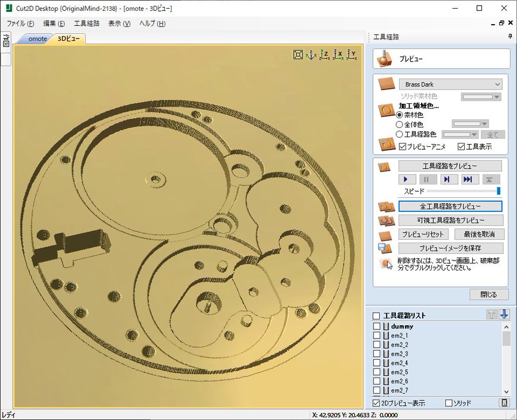Image resolution: width=517 pixels, height=420 pixels.
Task: Uncheck the プレビューアニメ checkbox
Action: point(403,147)
